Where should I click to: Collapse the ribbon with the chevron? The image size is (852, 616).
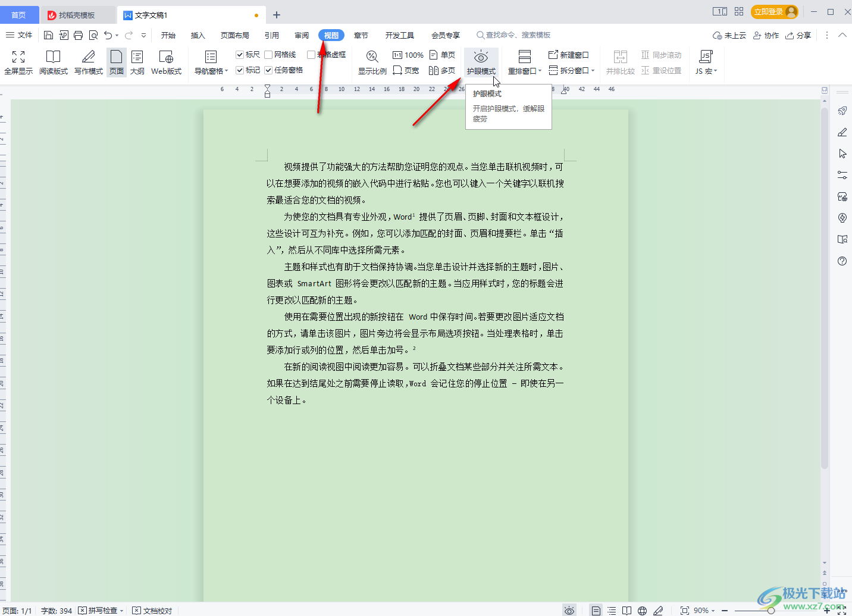[x=842, y=35]
